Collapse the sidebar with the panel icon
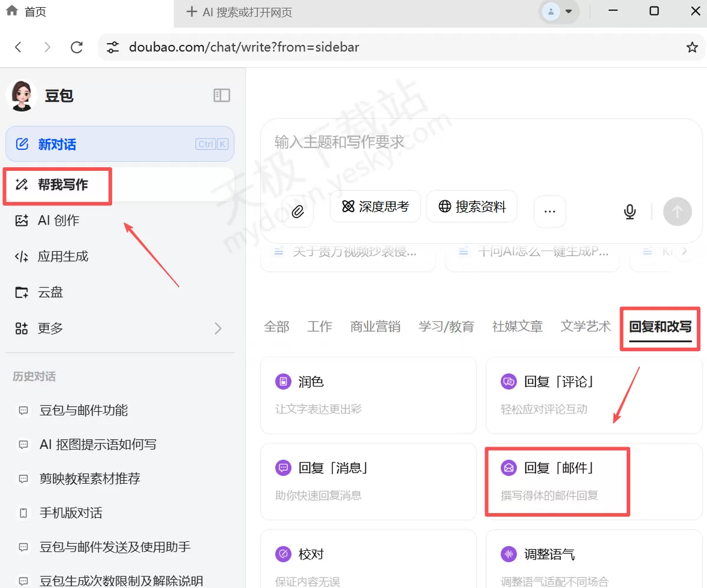Image resolution: width=707 pixels, height=588 pixels. 222,95
